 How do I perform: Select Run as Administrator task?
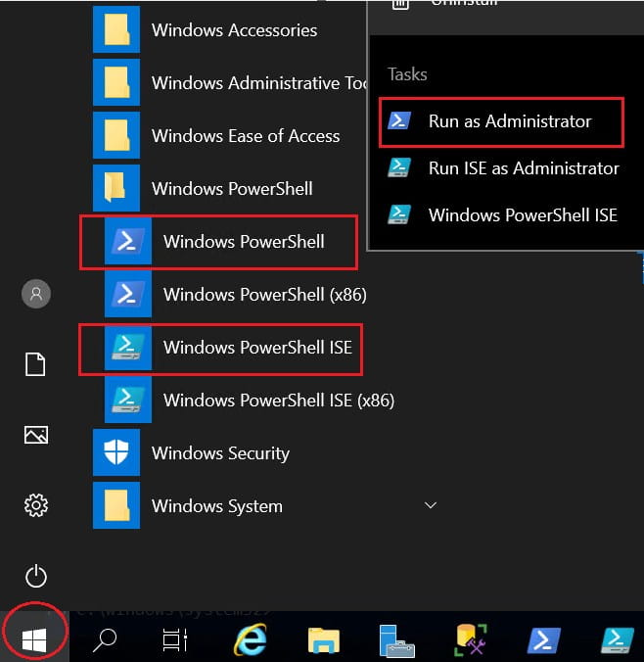[501, 122]
